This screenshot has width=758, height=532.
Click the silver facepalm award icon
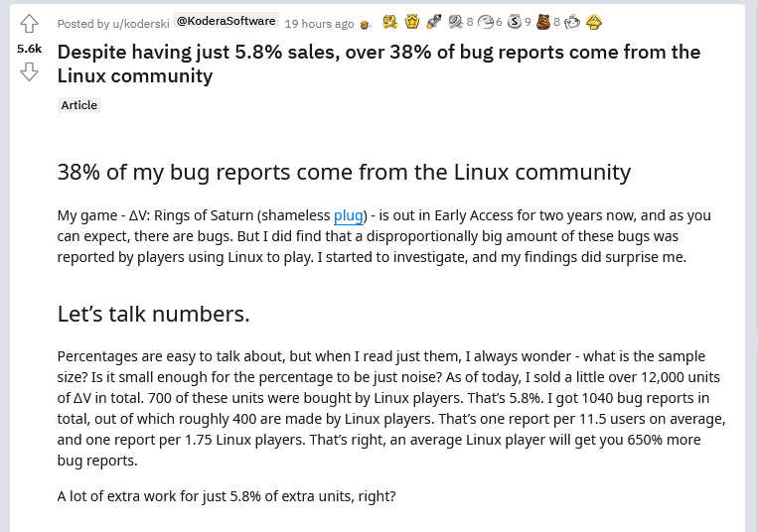tap(485, 22)
